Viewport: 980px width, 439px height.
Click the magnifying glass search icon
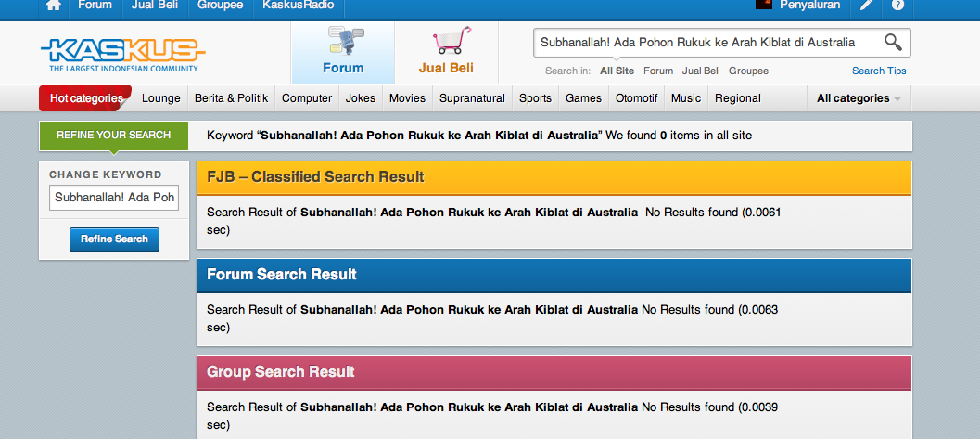click(893, 43)
